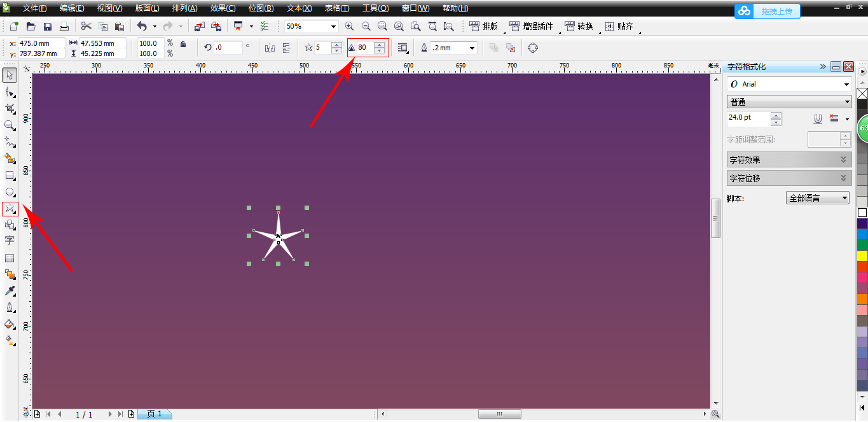Image resolution: width=868 pixels, height=422 pixels.
Task: Click the 拖拽上传 upload button
Action: coord(768,11)
